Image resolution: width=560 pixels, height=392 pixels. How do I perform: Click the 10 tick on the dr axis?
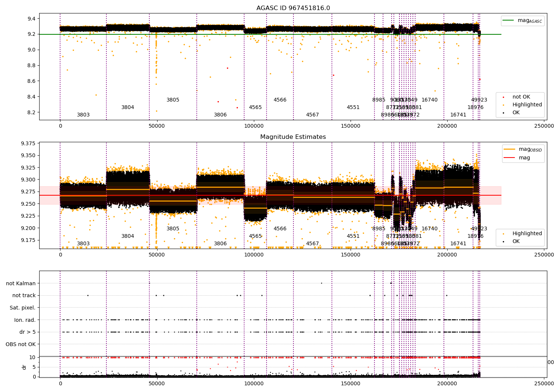click(33, 358)
